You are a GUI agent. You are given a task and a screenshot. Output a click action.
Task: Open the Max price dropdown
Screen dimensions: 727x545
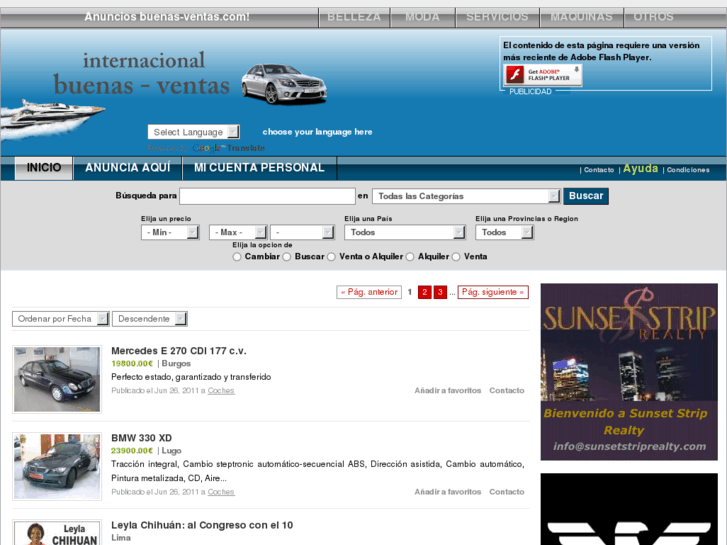237,232
